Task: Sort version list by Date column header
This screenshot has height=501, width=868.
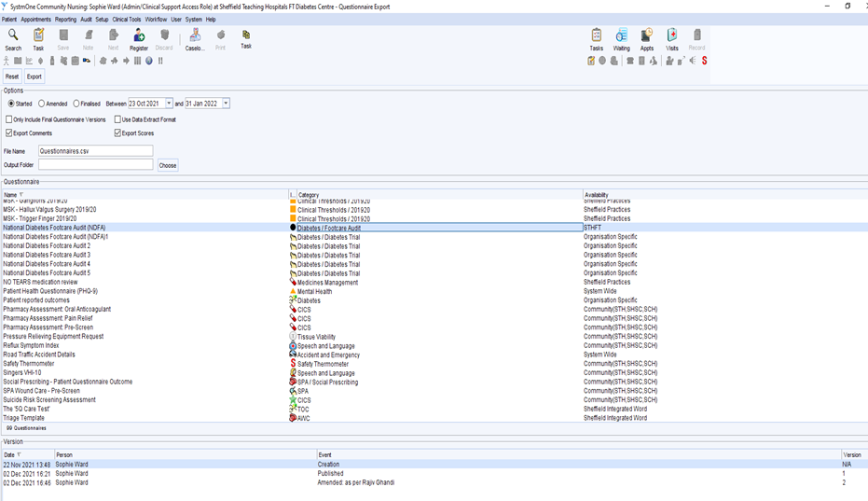Action: pyautogui.click(x=28, y=454)
